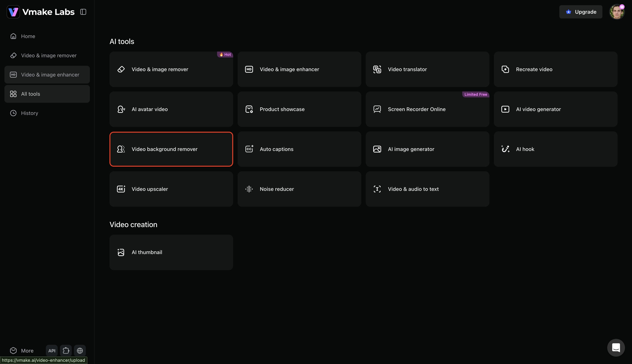Open the Recreate video card
The image size is (632, 364).
click(555, 69)
